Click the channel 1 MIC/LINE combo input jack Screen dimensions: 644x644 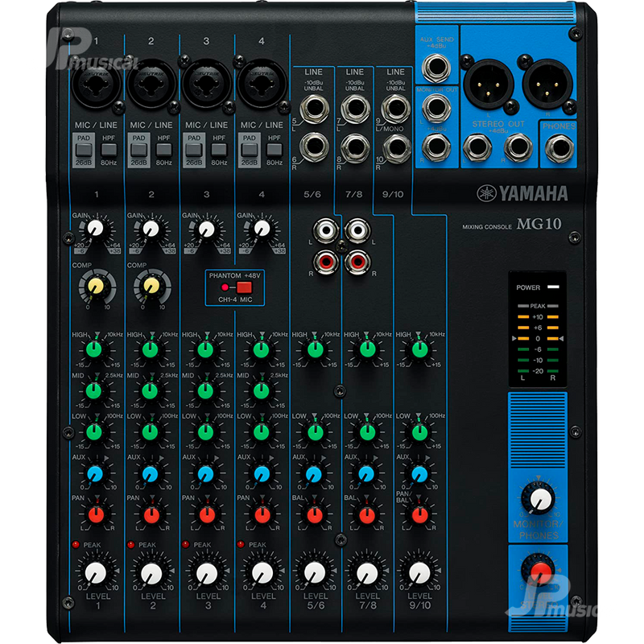[97, 85]
